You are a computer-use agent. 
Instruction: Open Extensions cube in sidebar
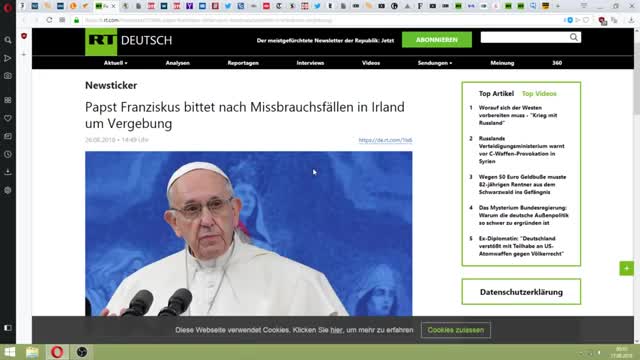8,190
